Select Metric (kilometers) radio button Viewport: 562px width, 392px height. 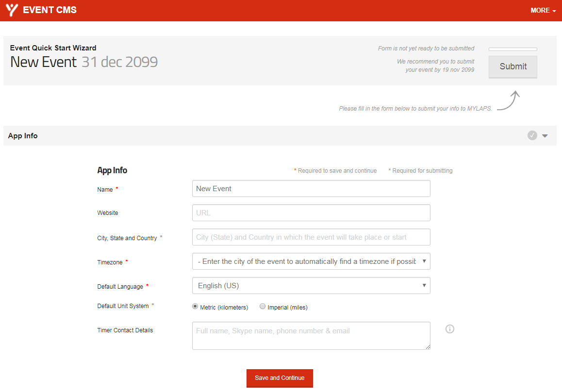click(195, 306)
